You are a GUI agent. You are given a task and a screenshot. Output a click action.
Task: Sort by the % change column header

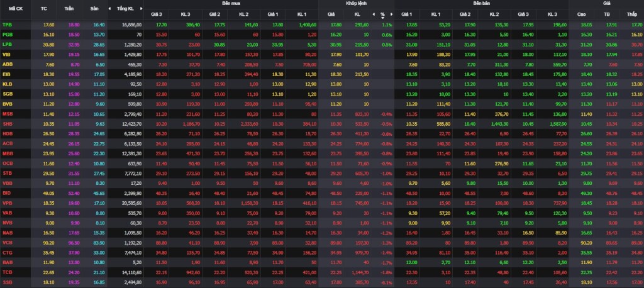tap(382, 14)
